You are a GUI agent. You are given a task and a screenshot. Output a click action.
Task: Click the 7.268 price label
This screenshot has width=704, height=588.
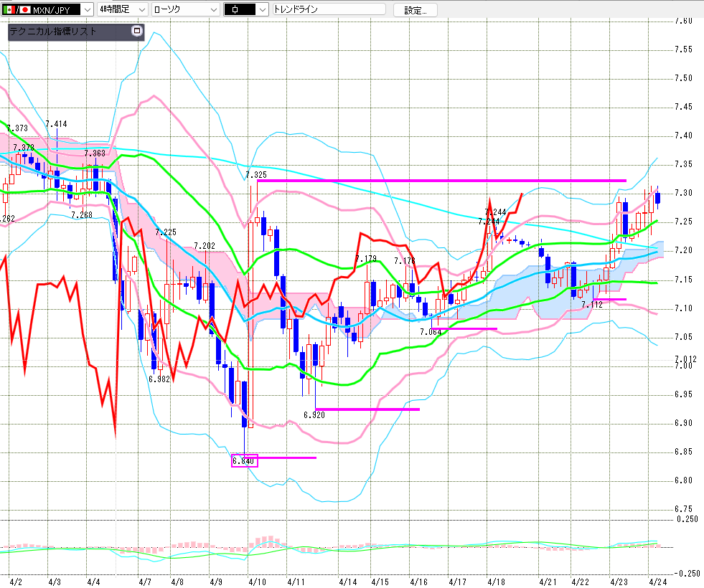pyautogui.click(x=82, y=215)
